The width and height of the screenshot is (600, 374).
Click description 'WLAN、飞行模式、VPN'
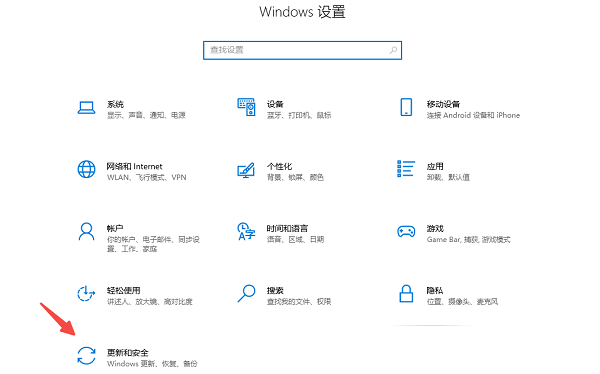[x=147, y=178]
